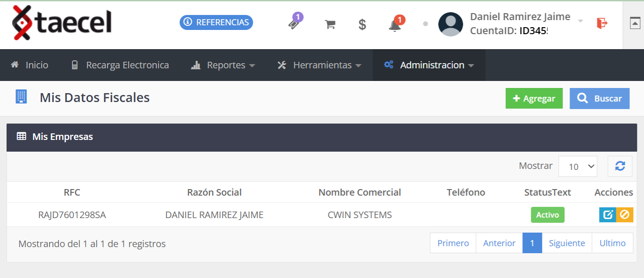
Task: Go to Recarga Electronica menu item
Action: [x=120, y=65]
